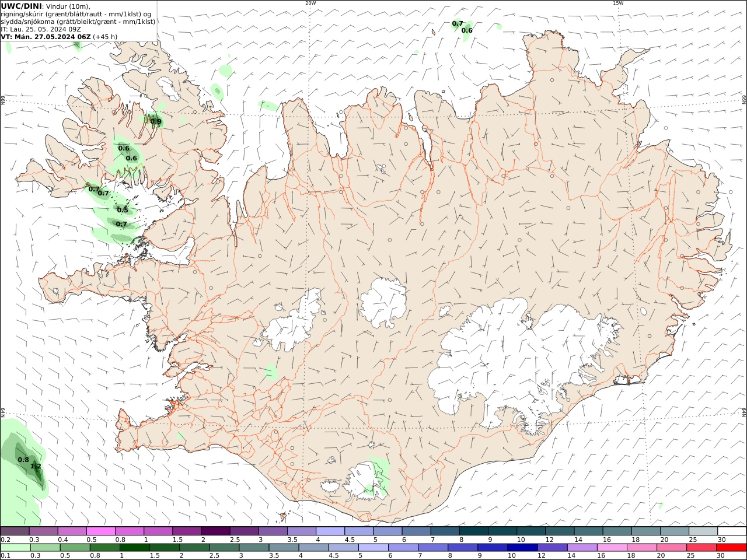Select the bright red swatch labeled 30

pyautogui.click(x=731, y=547)
